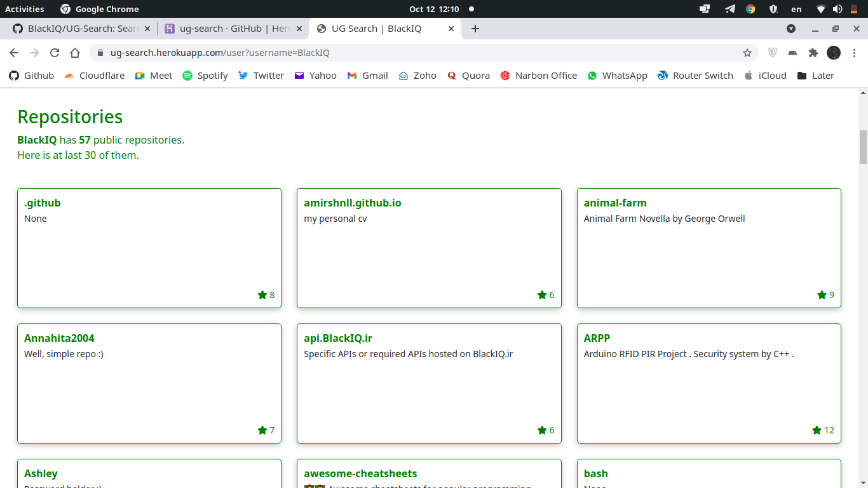Click the star icon on .github card
Screen dimensions: 868x488
point(262,295)
